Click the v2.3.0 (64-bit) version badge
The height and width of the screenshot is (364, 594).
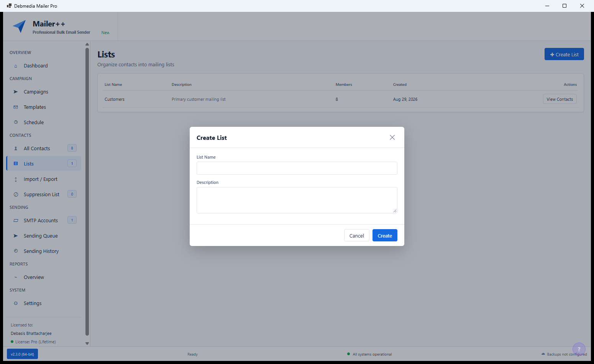[22, 354]
